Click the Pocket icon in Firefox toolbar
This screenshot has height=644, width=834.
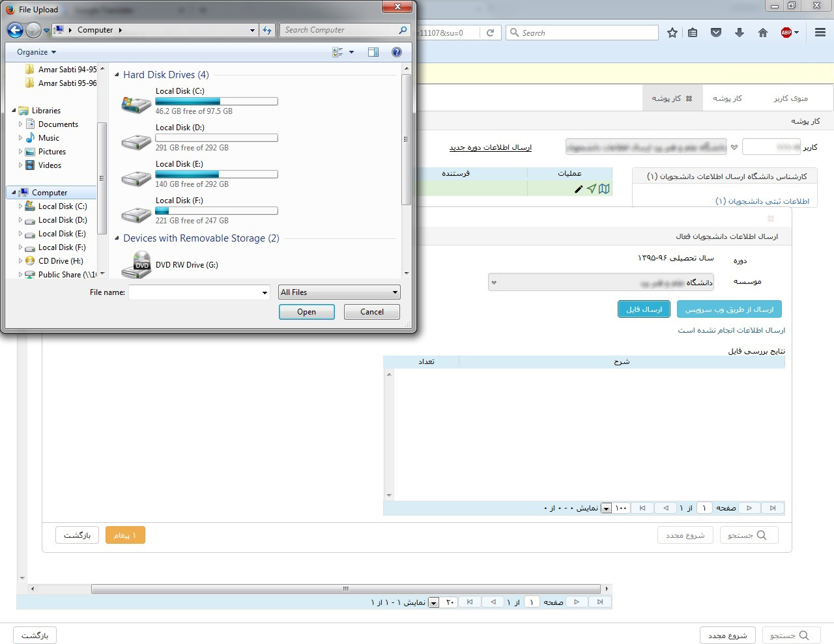pos(716,33)
